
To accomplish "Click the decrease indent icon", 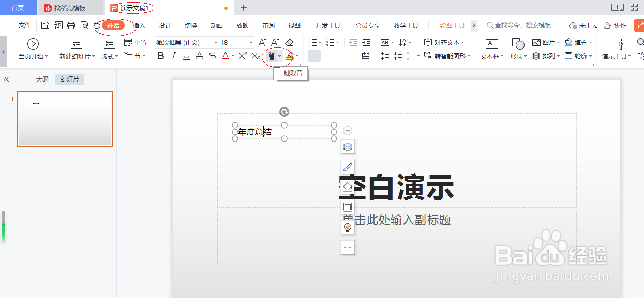I will point(353,42).
